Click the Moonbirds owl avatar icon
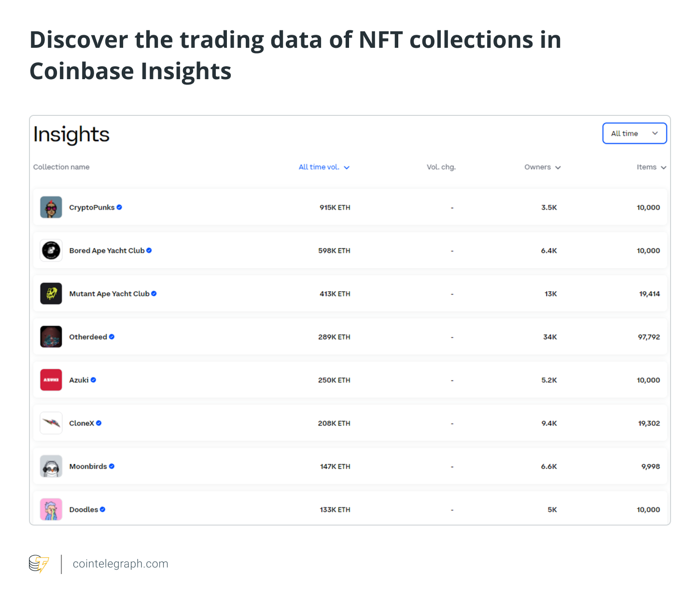700x603 pixels. [x=51, y=466]
